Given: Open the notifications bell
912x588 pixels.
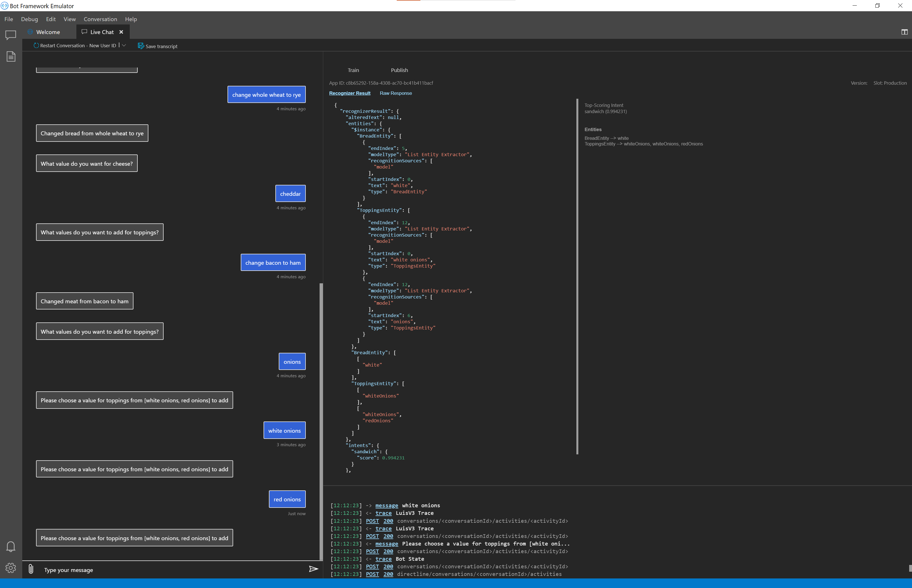Looking at the screenshot, I should (10, 546).
